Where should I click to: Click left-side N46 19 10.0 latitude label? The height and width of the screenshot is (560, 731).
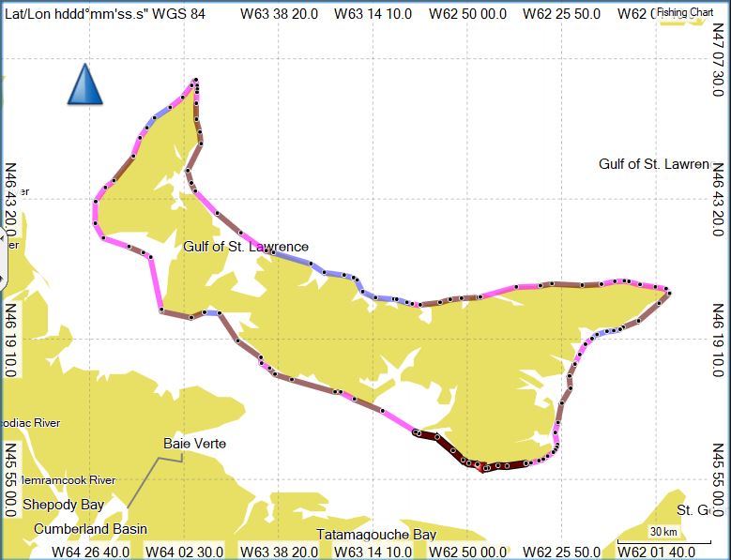point(10,340)
